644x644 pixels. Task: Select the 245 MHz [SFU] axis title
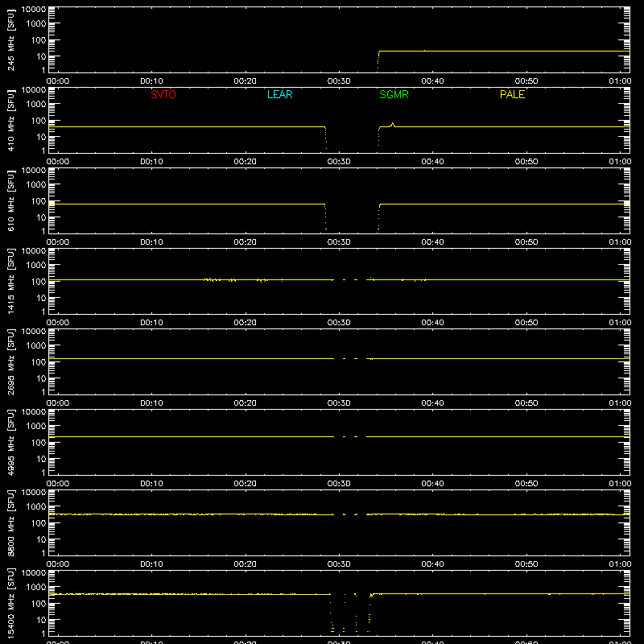click(10, 39)
